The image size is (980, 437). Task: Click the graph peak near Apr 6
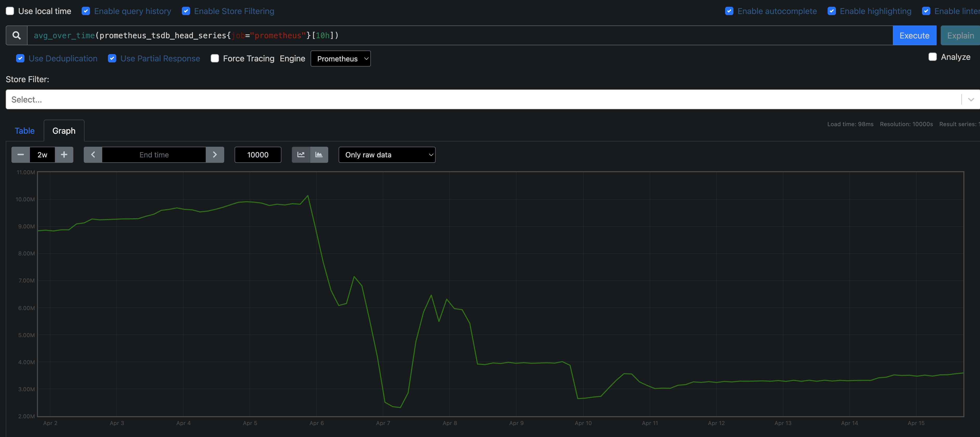tap(308, 196)
